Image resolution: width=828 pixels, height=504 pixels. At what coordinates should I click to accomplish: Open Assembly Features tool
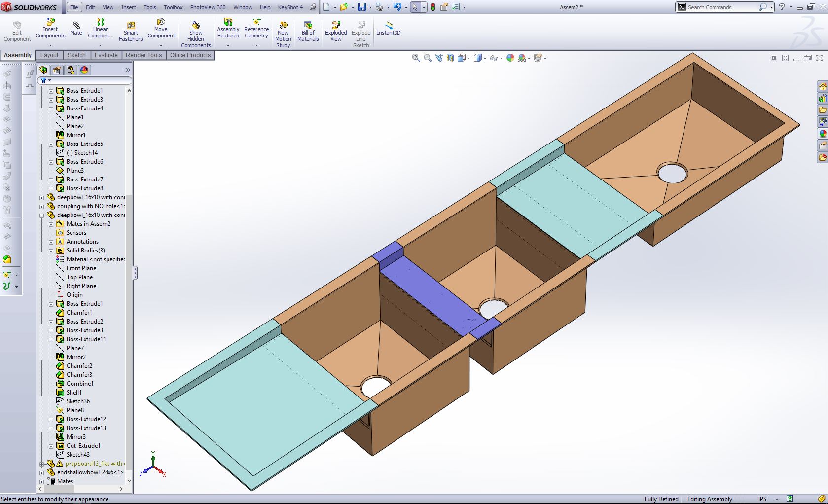228,29
